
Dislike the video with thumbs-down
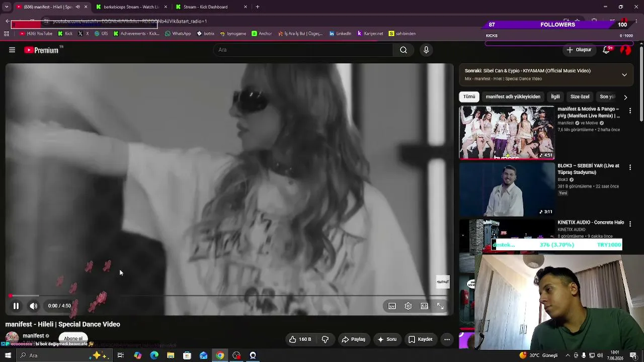(325, 339)
